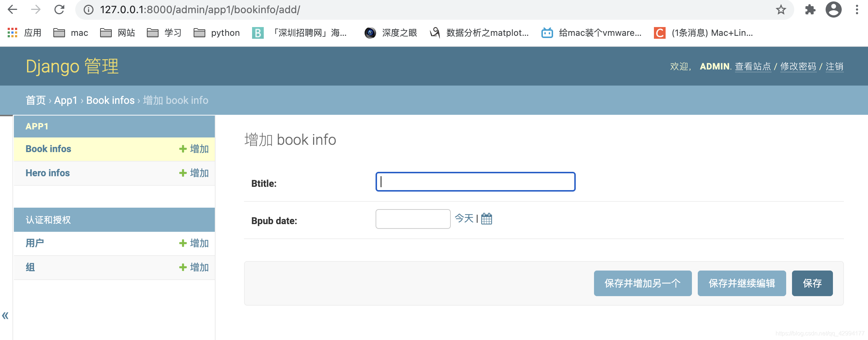Open the 修改密码 link
The width and height of the screenshot is (868, 340).
point(798,67)
